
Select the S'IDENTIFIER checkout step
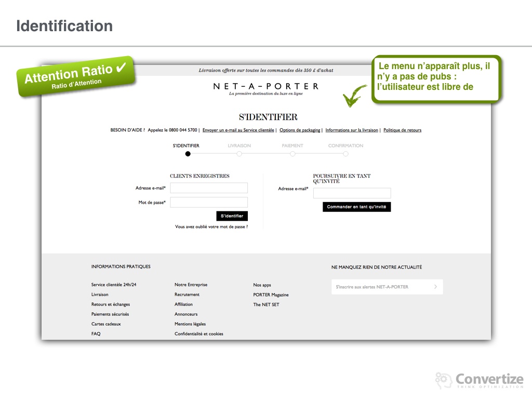tap(186, 145)
